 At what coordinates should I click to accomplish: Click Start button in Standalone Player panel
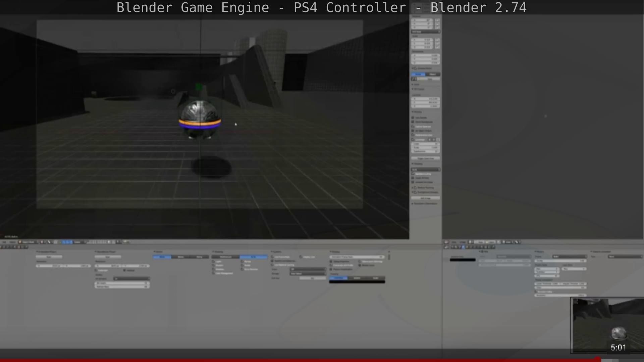pos(108,257)
